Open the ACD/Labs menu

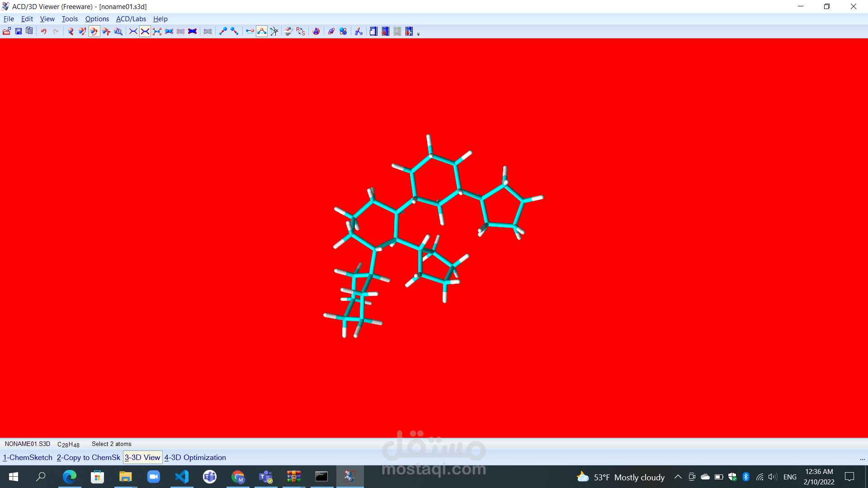click(x=131, y=19)
